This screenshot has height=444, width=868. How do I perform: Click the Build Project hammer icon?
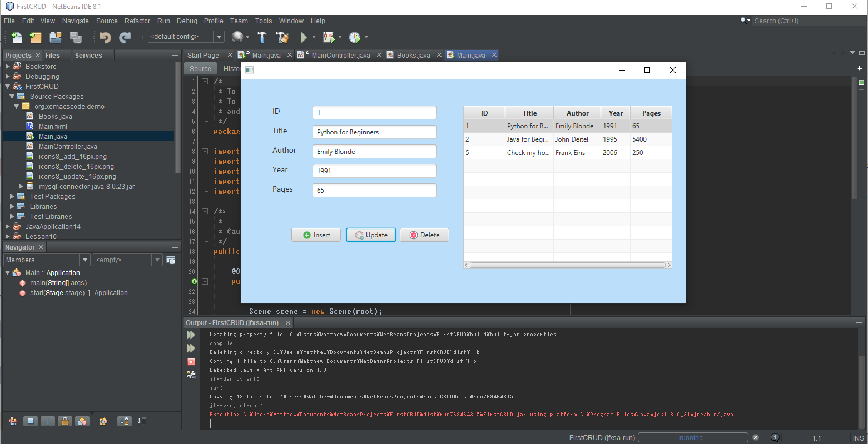tap(262, 37)
